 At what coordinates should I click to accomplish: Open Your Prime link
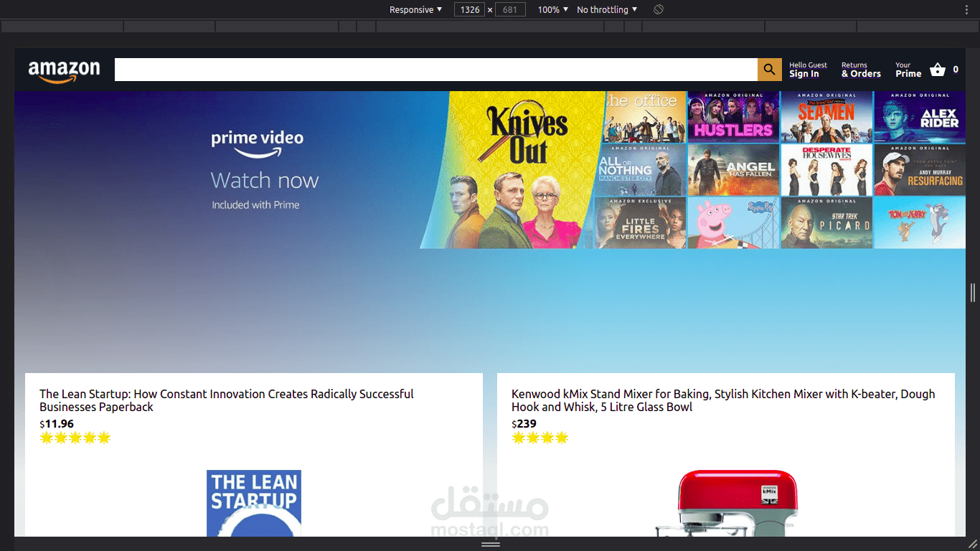[908, 70]
